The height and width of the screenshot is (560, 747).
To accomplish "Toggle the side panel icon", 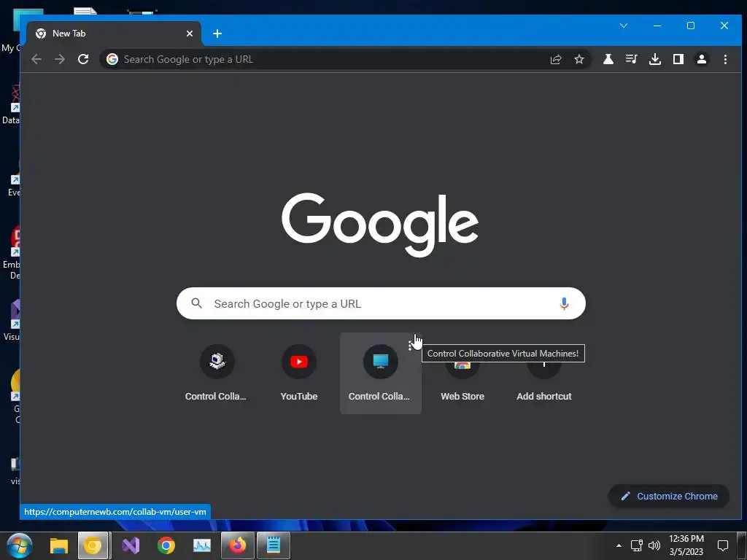I will point(678,59).
